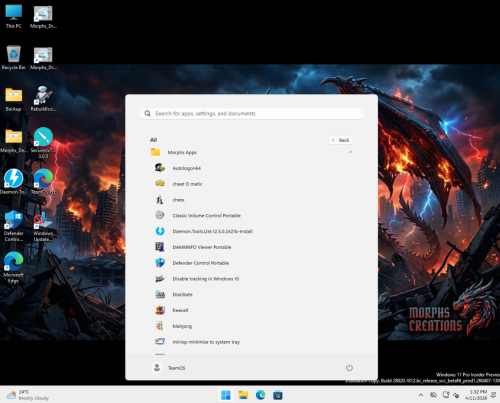
Task: Show hidden system tray icons
Action: [421, 395]
